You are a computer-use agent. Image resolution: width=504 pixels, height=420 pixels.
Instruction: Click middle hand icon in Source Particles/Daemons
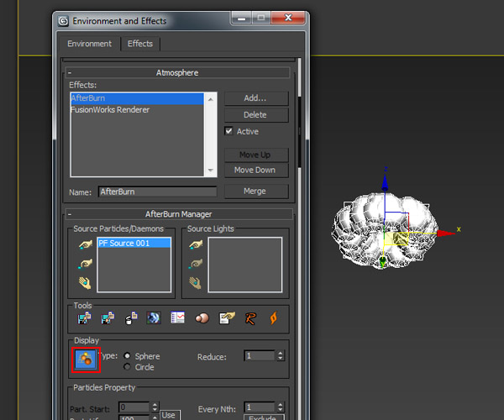pos(85,264)
